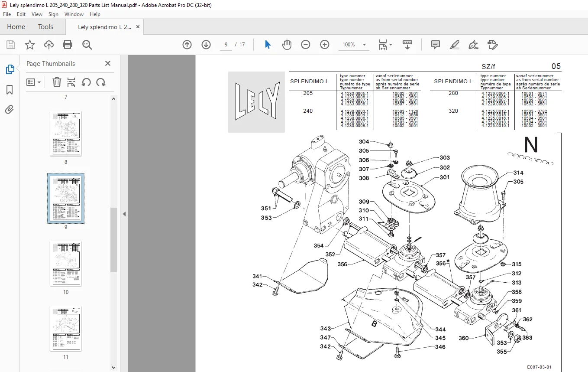
Task: Open the File menu
Action: pos(7,14)
